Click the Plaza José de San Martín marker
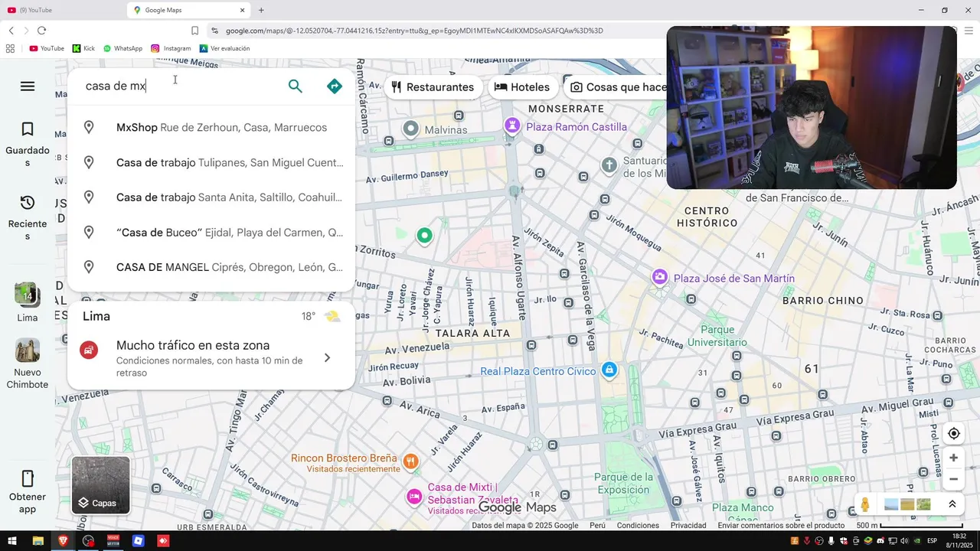This screenshot has width=980, height=551. click(659, 277)
